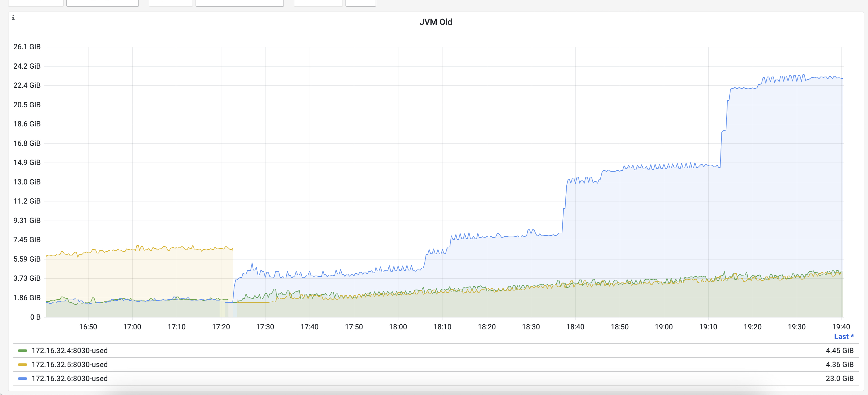
Task: Click the 17:20 time axis label
Action: point(221,327)
